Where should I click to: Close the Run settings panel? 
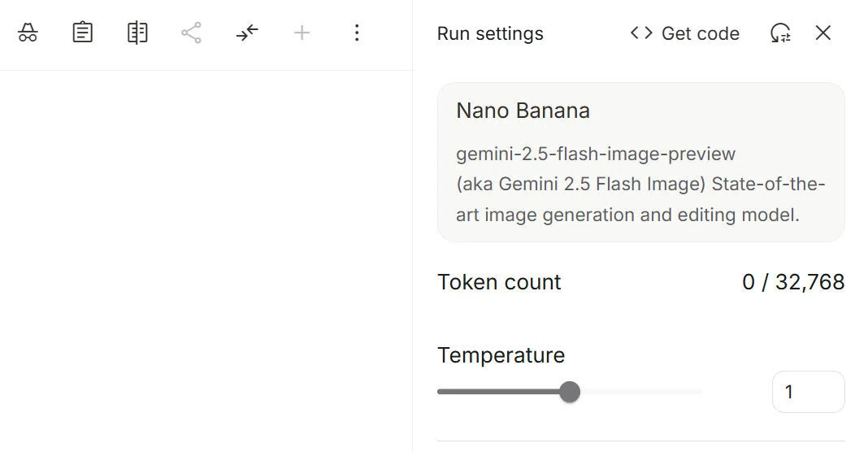tap(823, 33)
